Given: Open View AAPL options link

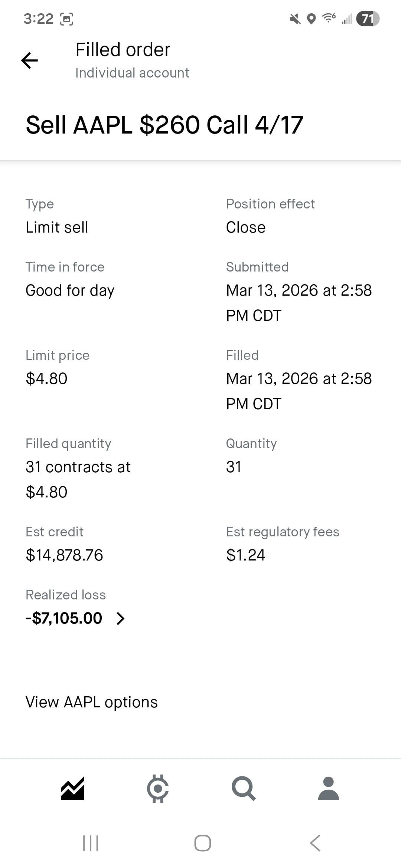Looking at the screenshot, I should [91, 702].
